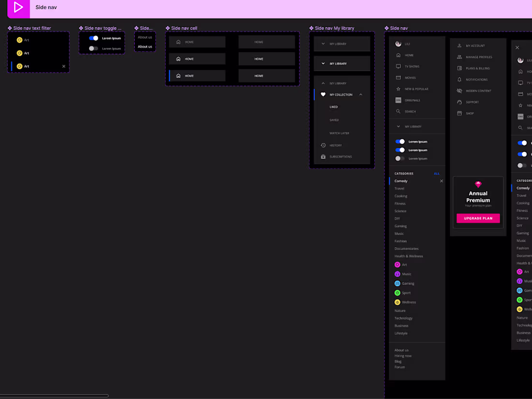Open the Plans & Billing menu entry

[x=478, y=68]
